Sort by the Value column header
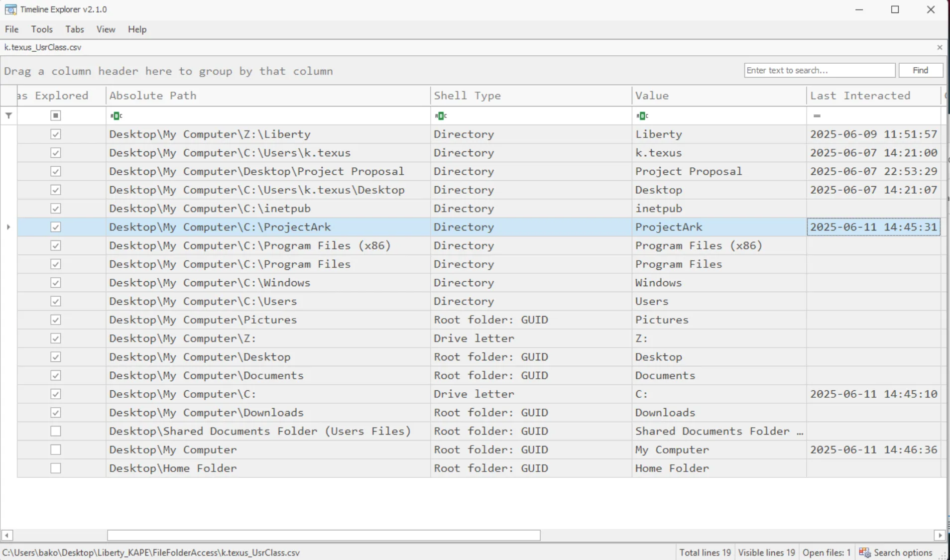The width and height of the screenshot is (950, 560). point(719,96)
